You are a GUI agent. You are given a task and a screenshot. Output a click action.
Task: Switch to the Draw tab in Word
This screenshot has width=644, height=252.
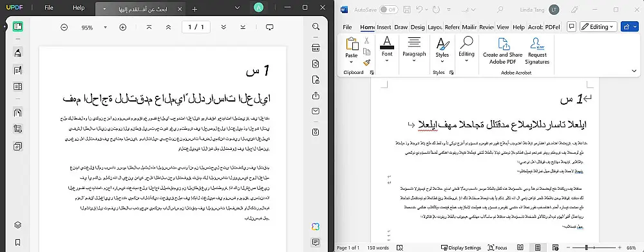click(x=401, y=27)
